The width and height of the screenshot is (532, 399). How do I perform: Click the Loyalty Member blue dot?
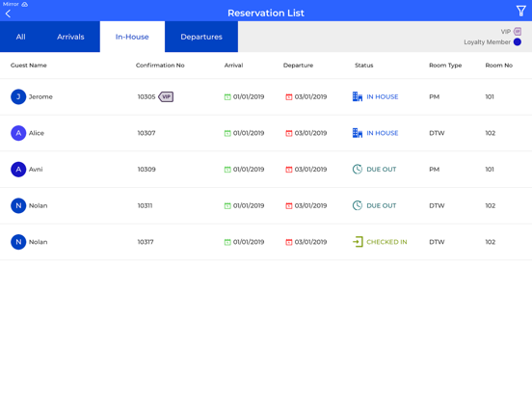518,42
